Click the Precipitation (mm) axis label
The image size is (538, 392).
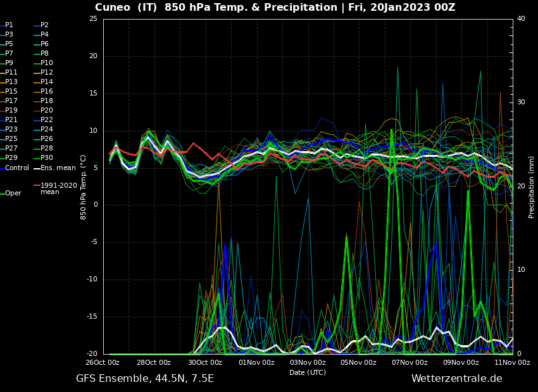[532, 187]
